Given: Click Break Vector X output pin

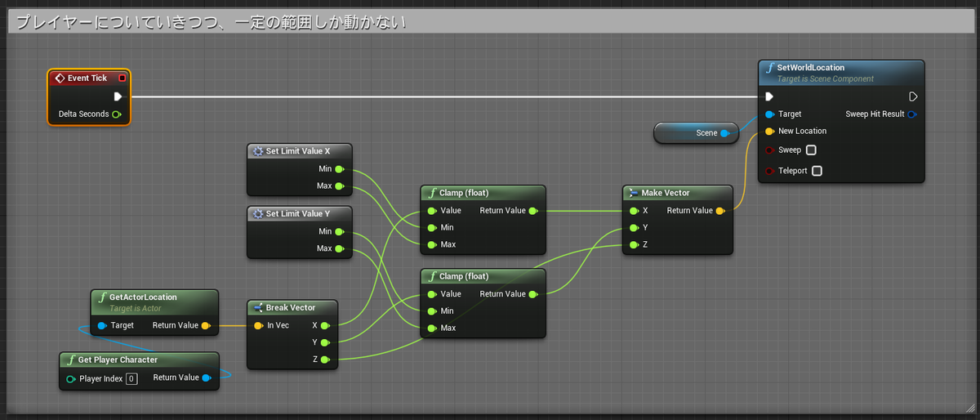Looking at the screenshot, I should click(325, 325).
